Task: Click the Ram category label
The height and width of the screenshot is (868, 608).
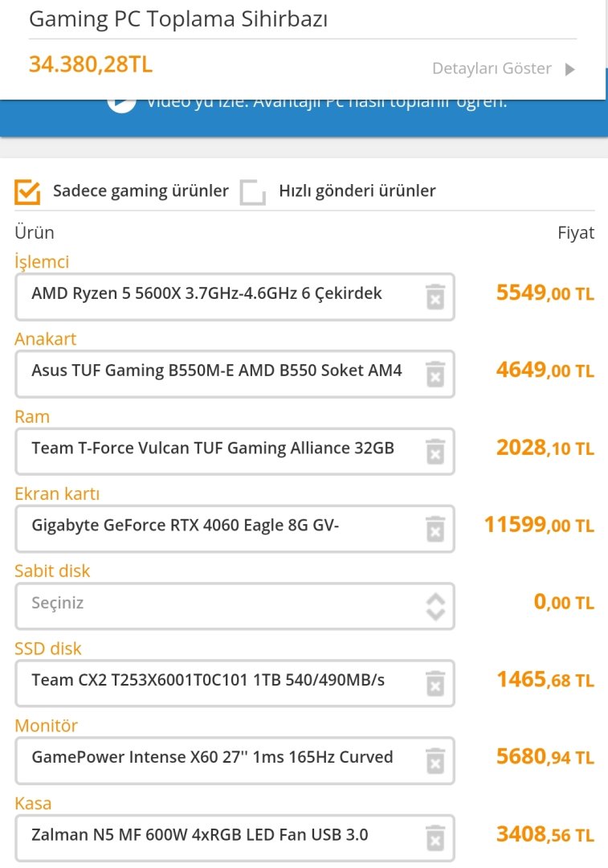Action: pyautogui.click(x=32, y=416)
